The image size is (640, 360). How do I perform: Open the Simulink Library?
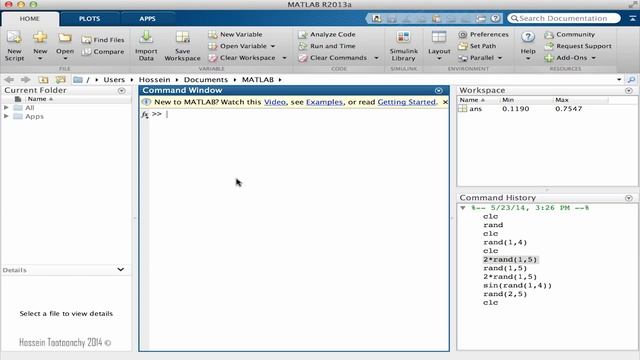403,46
